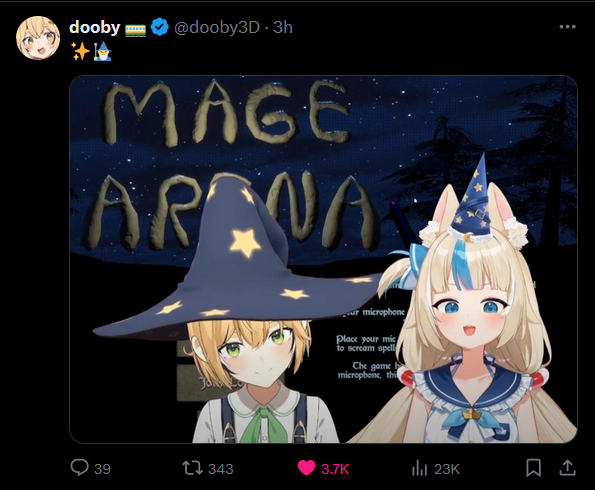Open the post via the 3h timestamp
Image resolution: width=595 pixels, height=490 pixels.
[283, 27]
